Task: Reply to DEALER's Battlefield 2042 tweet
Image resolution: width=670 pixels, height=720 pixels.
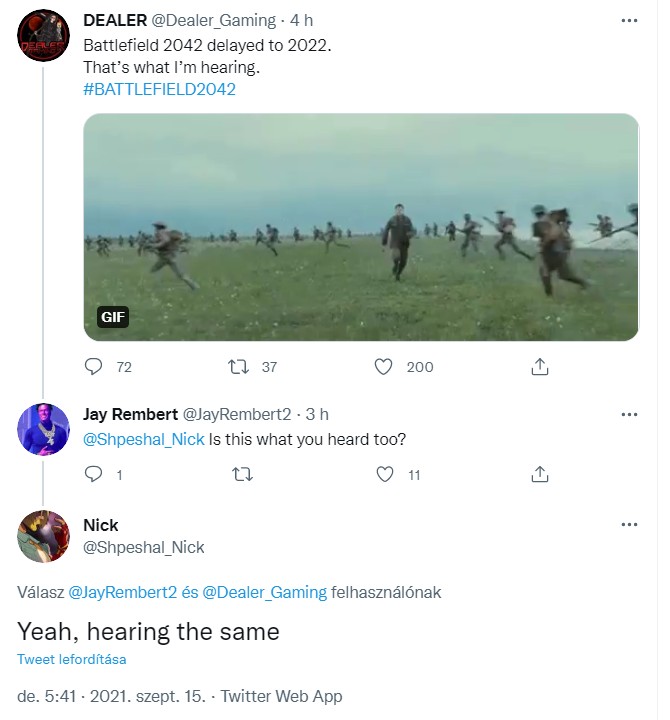Action: [x=94, y=367]
